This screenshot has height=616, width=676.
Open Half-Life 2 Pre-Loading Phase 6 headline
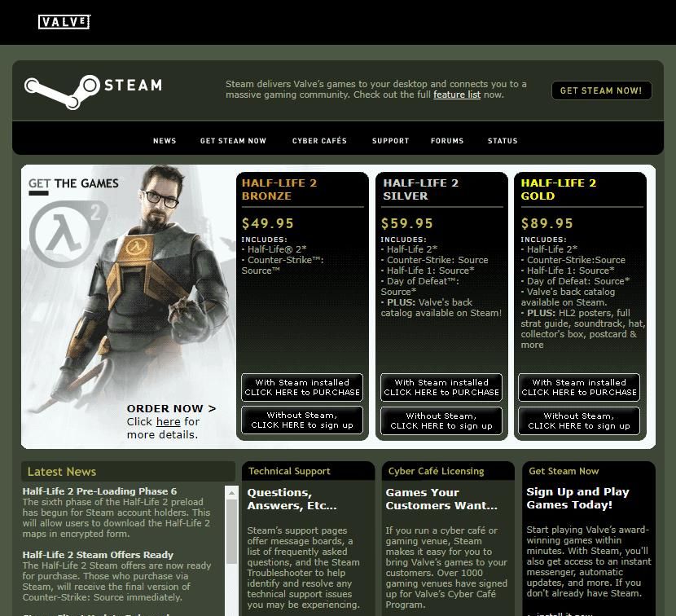pos(99,491)
